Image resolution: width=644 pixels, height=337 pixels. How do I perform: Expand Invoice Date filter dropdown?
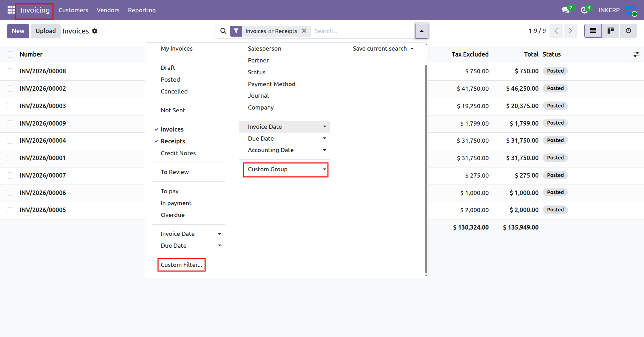(x=189, y=234)
